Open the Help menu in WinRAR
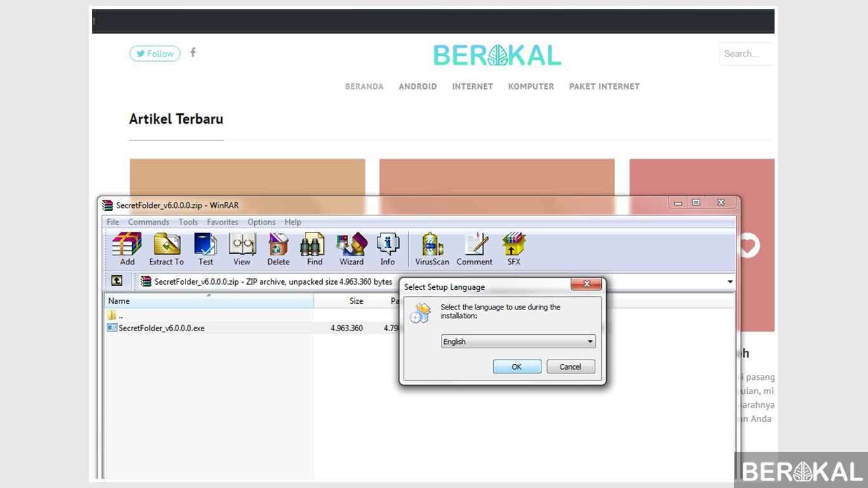Screen dimensions: 868x488 click(293, 222)
